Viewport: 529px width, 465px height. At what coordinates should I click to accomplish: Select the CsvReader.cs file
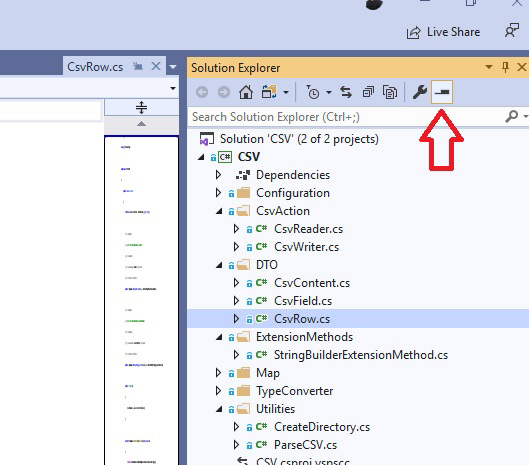[308, 229]
